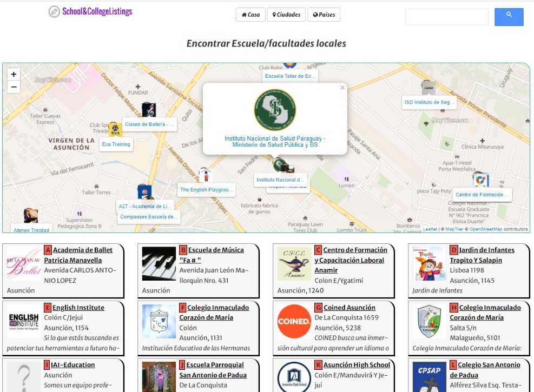This screenshot has height=392, width=534.
Task: Open the Asunción High School listing
Action: [x=357, y=365]
